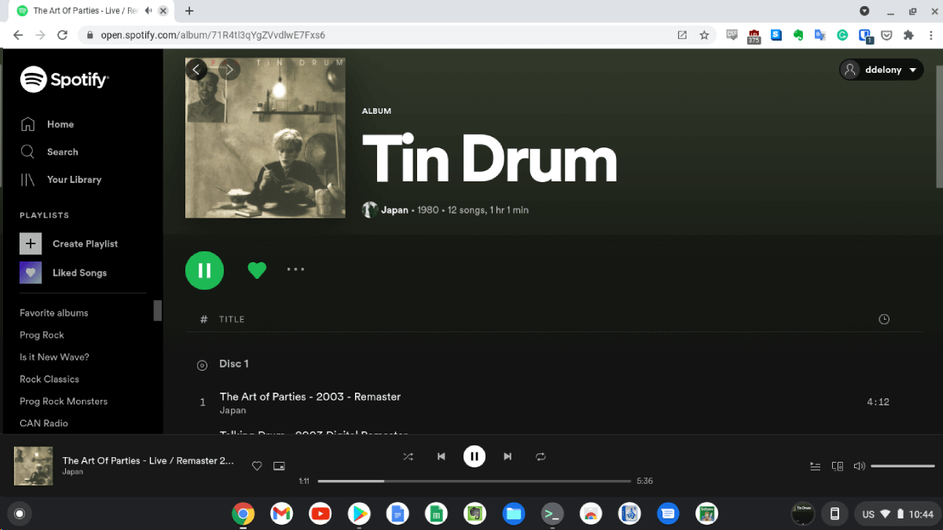The height and width of the screenshot is (530, 943).
Task: Open album more options ellipsis
Action: coord(295,270)
